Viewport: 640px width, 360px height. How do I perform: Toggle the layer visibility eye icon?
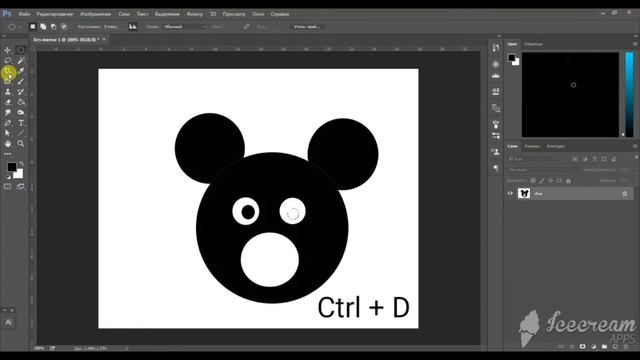[510, 193]
